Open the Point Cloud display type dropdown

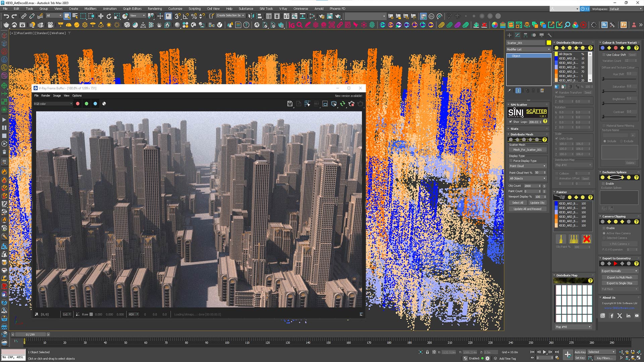(x=528, y=166)
